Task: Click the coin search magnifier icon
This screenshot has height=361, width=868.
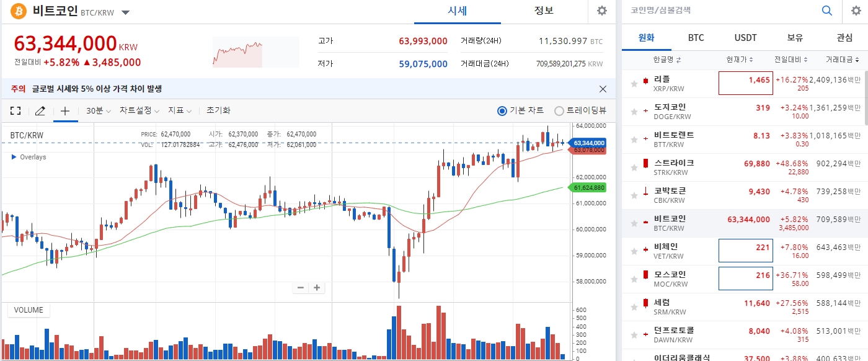Action: coord(827,11)
